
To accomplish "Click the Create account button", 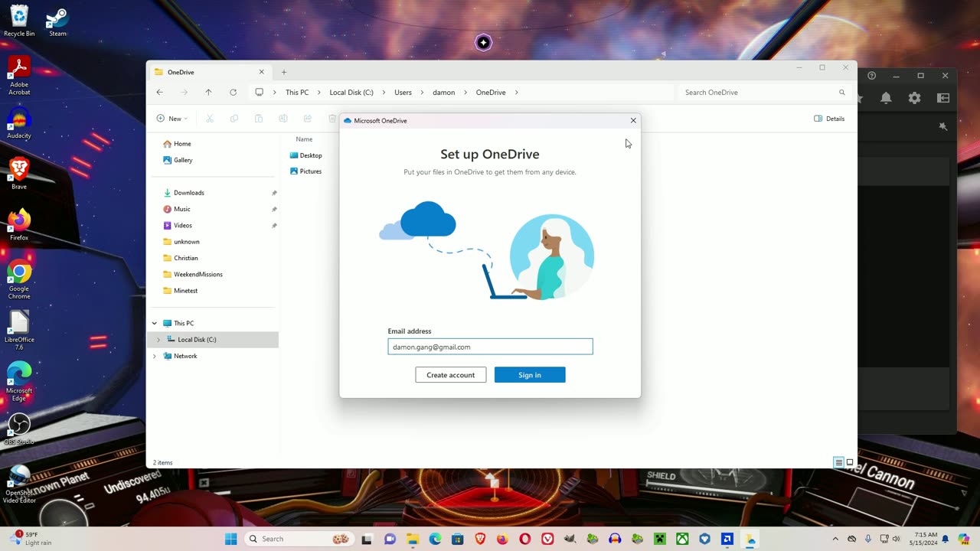I will click(x=451, y=375).
